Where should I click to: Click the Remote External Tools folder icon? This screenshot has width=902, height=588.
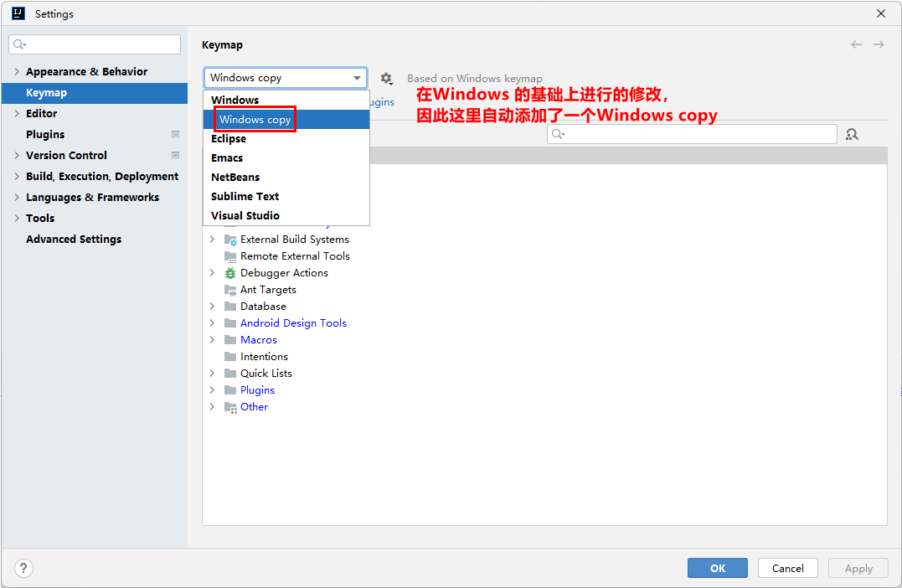[230, 256]
